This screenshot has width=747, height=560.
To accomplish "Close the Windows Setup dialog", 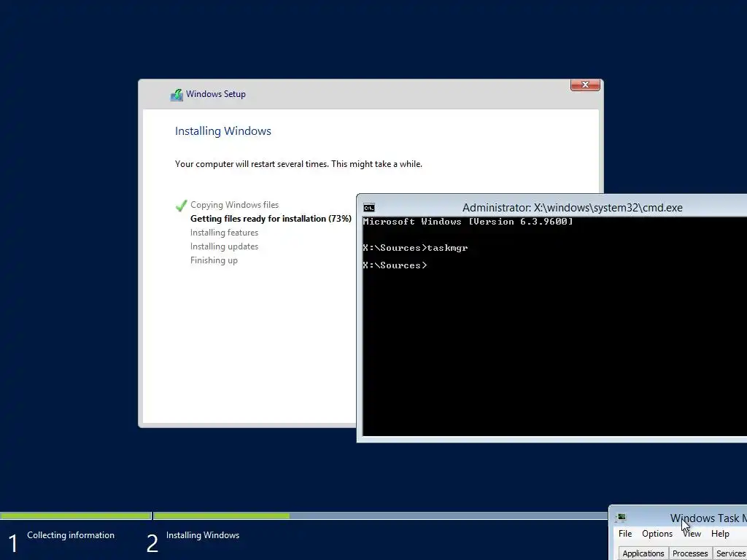I will pyautogui.click(x=585, y=85).
